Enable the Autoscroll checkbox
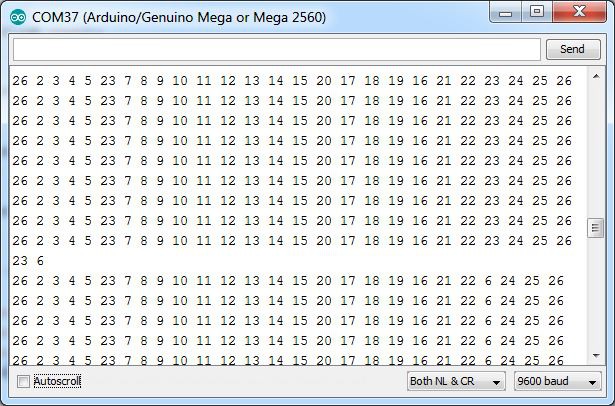Screen dimensions: 615x406 point(23,381)
